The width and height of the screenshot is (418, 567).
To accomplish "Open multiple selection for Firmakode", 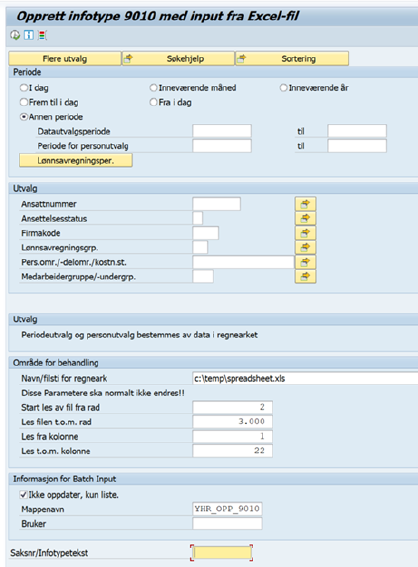I will pos(305,233).
